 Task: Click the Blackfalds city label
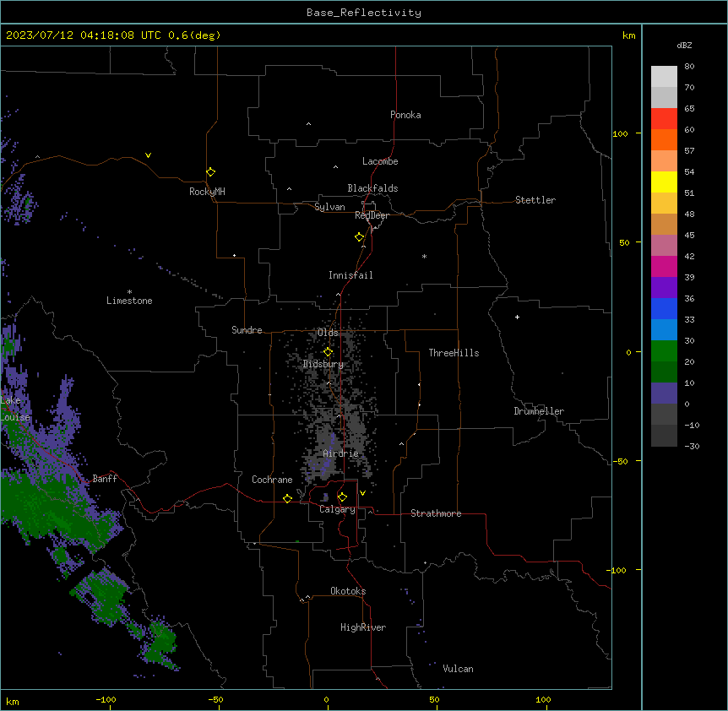(372, 188)
